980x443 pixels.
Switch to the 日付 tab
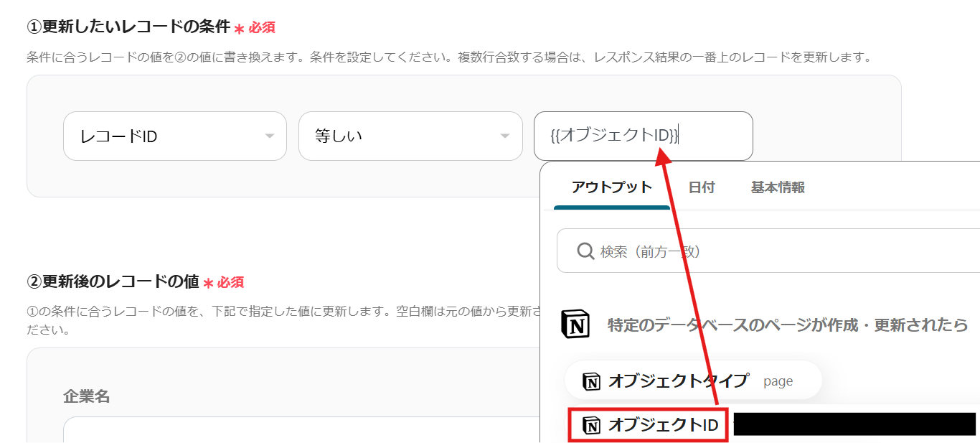click(x=702, y=188)
